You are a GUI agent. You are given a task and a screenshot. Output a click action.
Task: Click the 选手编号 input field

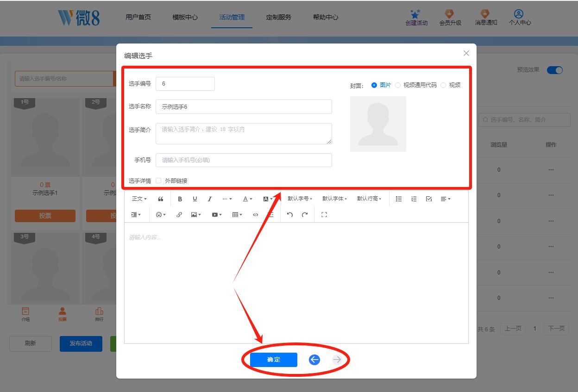pos(185,84)
